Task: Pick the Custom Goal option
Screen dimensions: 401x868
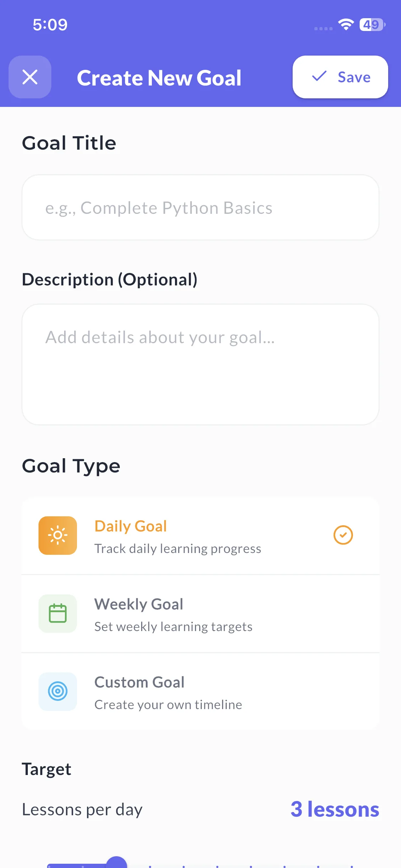Action: pyautogui.click(x=200, y=691)
